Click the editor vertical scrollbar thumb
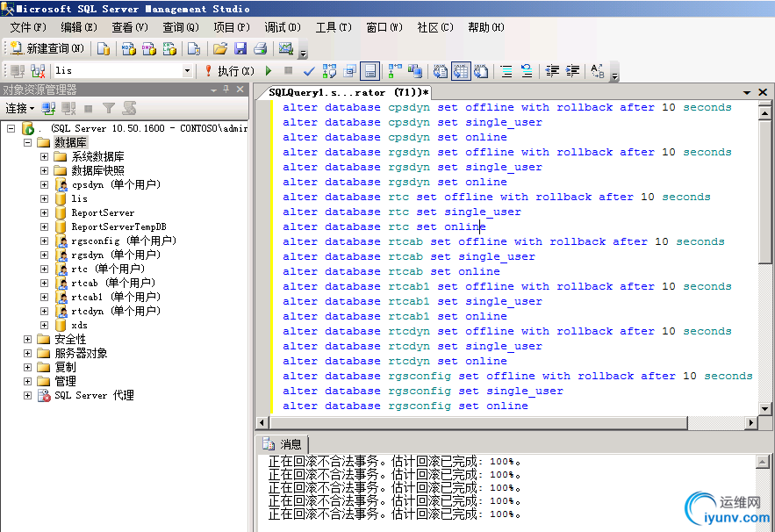 [x=764, y=193]
